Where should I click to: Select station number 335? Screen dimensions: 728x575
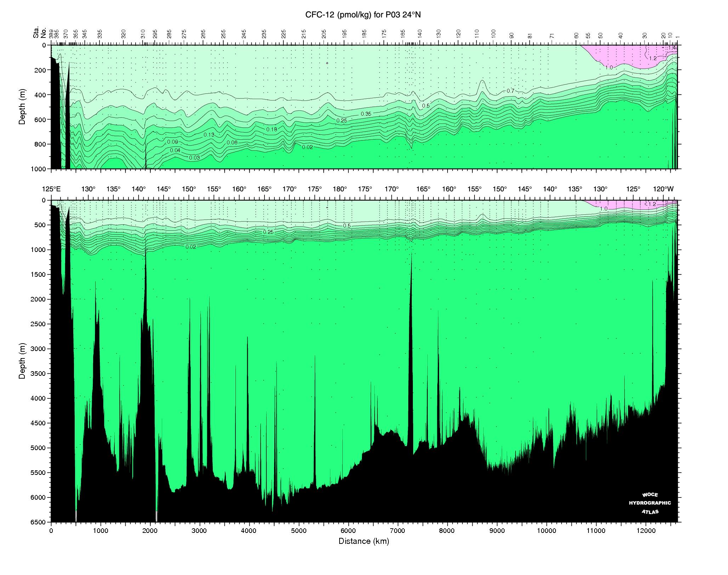click(x=100, y=34)
